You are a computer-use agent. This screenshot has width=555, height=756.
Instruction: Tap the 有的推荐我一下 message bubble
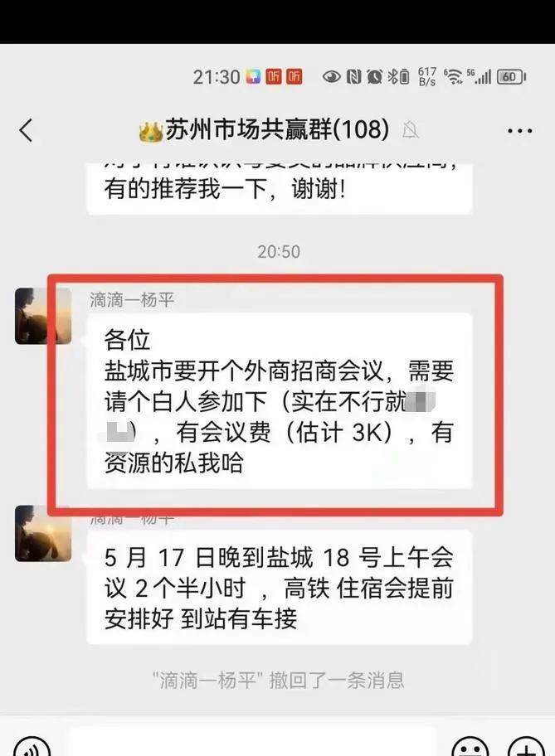click(x=279, y=188)
